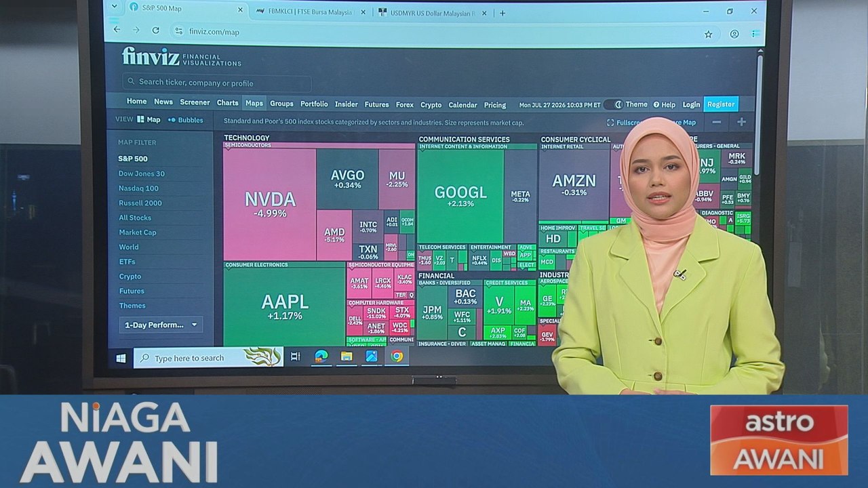Open a new browser tab with plus

(502, 13)
